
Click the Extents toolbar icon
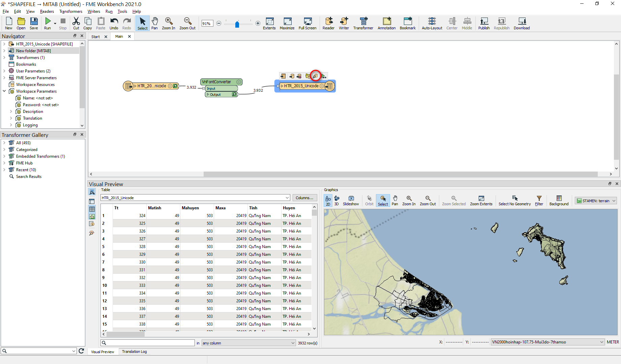[269, 24]
